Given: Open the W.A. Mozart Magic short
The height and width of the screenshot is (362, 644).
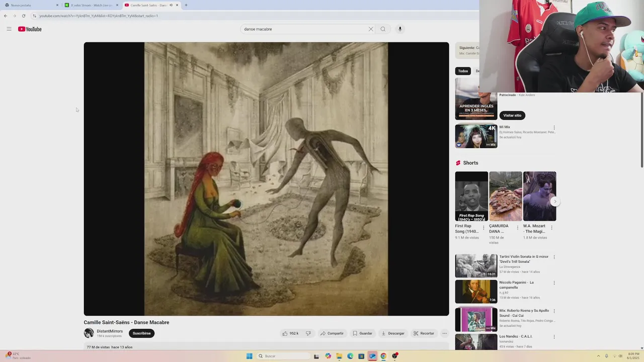Looking at the screenshot, I should coord(539,196).
